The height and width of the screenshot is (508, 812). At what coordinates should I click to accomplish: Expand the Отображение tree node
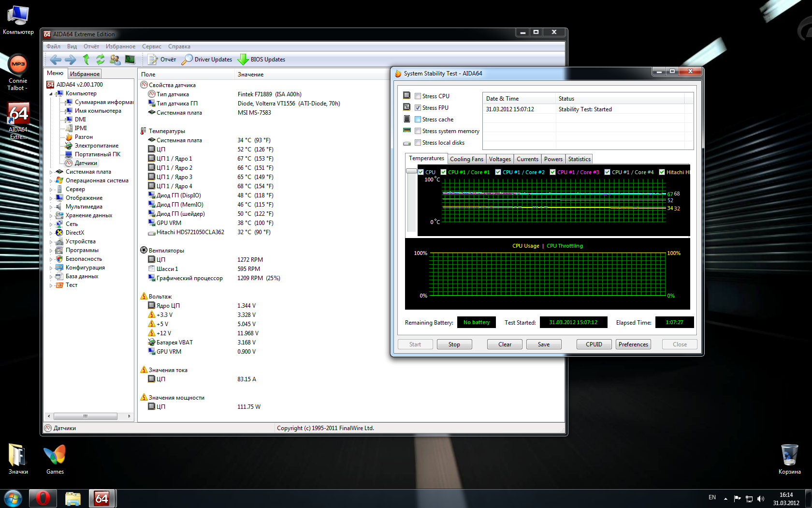point(51,198)
